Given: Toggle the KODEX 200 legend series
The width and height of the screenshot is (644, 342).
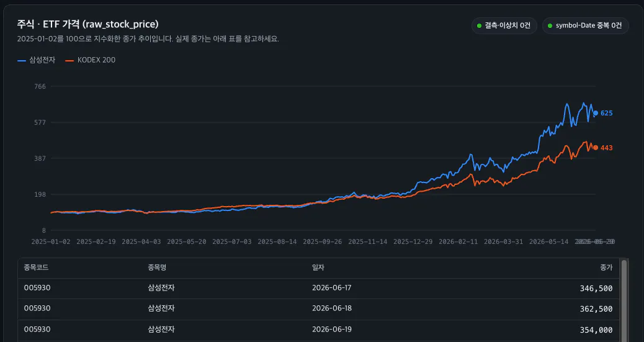Looking at the screenshot, I should click(x=91, y=60).
